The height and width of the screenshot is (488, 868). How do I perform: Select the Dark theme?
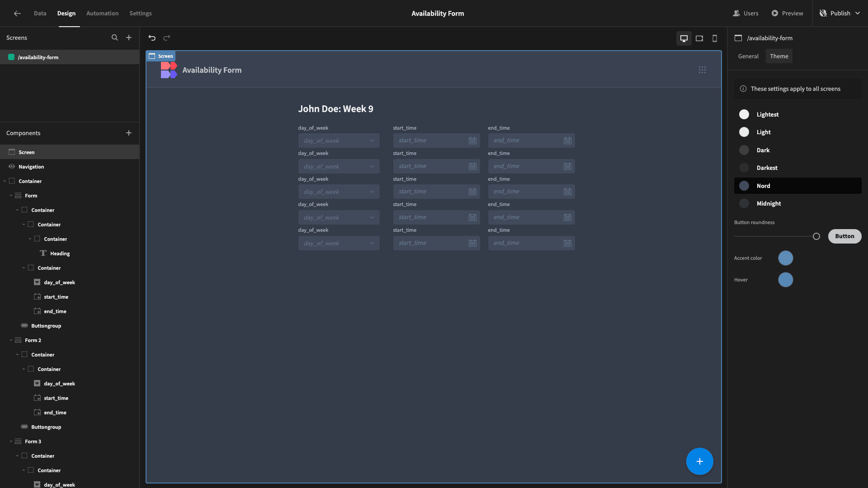coord(797,150)
